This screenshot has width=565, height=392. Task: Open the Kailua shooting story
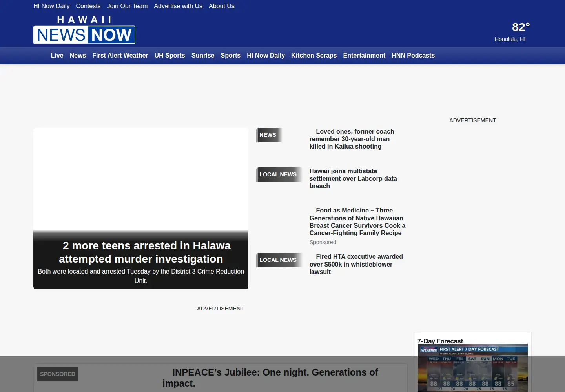(x=352, y=139)
